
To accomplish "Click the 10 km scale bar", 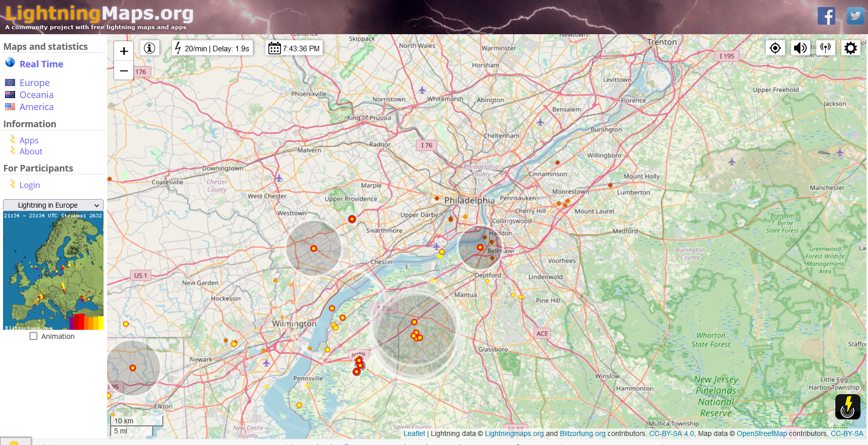I will tap(137, 420).
